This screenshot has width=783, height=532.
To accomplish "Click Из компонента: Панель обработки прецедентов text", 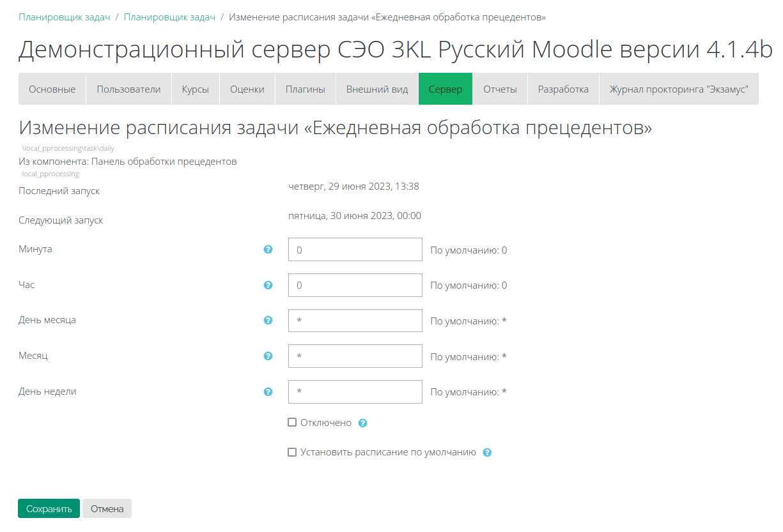I will (128, 162).
